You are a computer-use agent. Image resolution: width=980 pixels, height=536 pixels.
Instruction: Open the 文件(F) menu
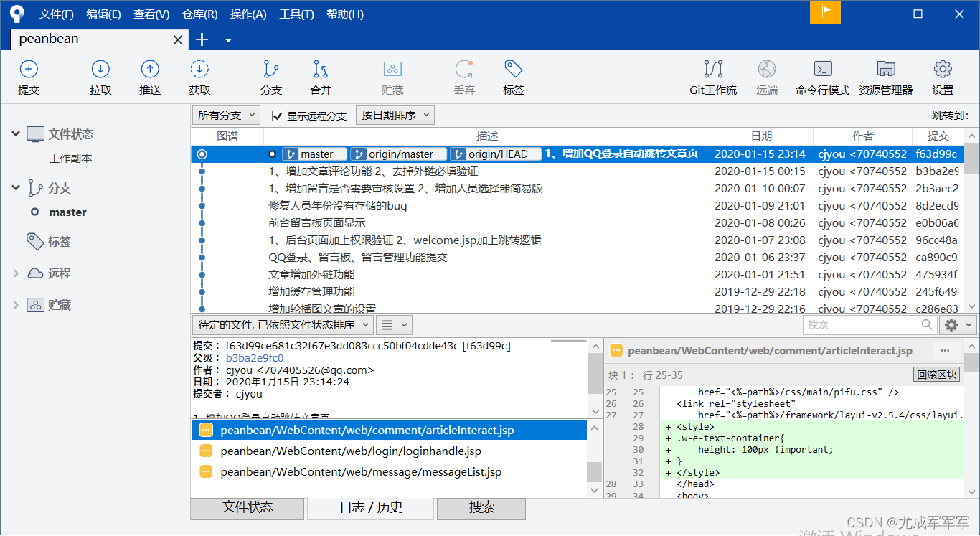click(x=57, y=14)
